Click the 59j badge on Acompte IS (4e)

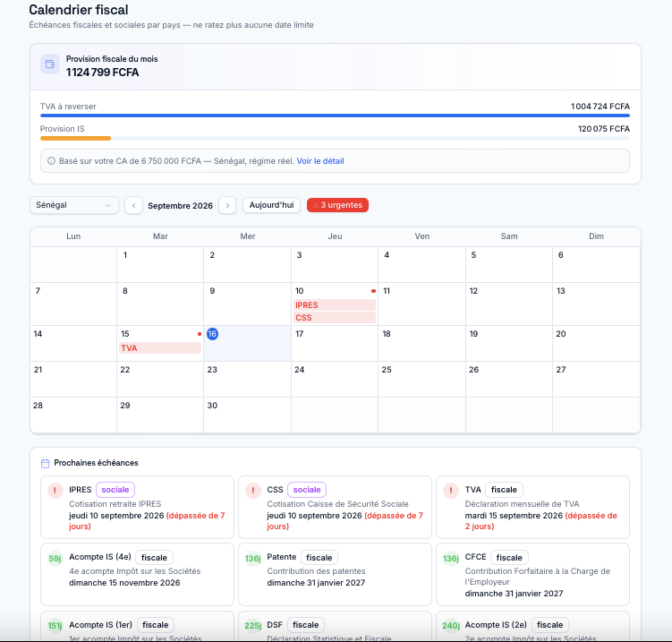pos(55,559)
